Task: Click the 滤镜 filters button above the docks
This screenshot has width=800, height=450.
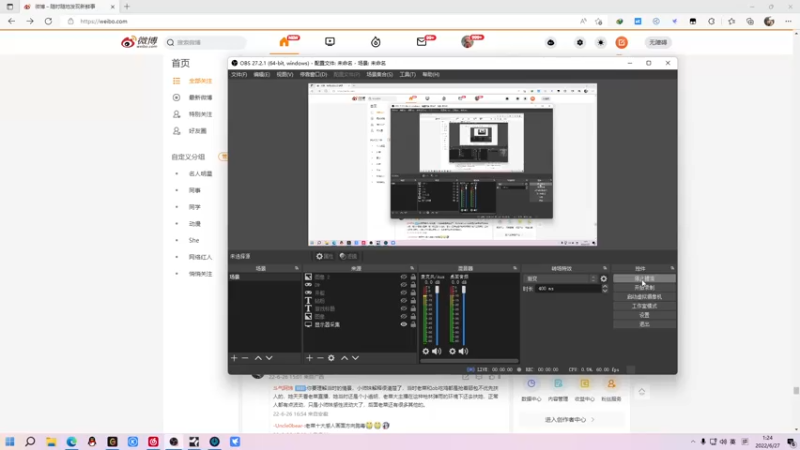Action: 348,256
